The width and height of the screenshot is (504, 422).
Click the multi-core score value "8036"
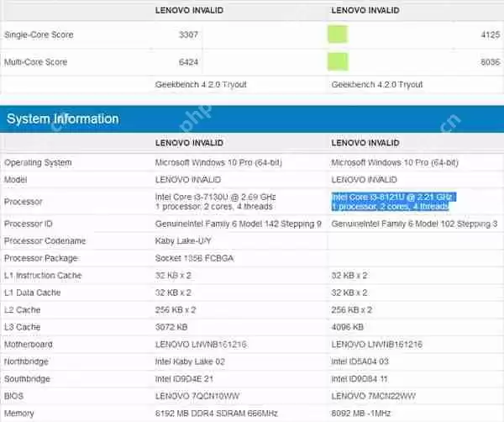pos(491,61)
